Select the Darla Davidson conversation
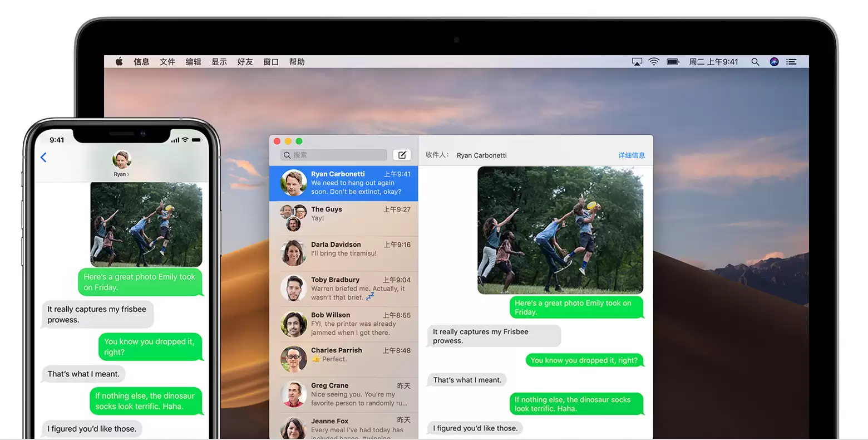The image size is (868, 440). (343, 253)
